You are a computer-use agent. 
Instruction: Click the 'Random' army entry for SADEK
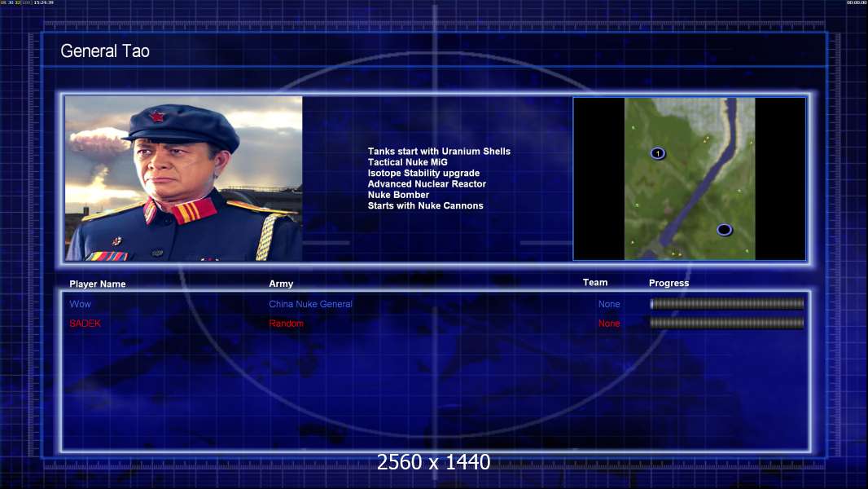[x=286, y=324]
